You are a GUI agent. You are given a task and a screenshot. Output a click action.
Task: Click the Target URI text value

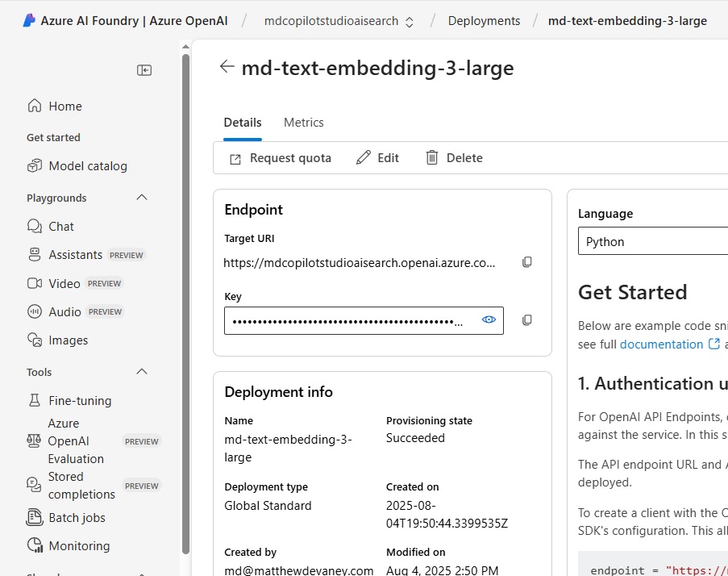[x=359, y=263]
